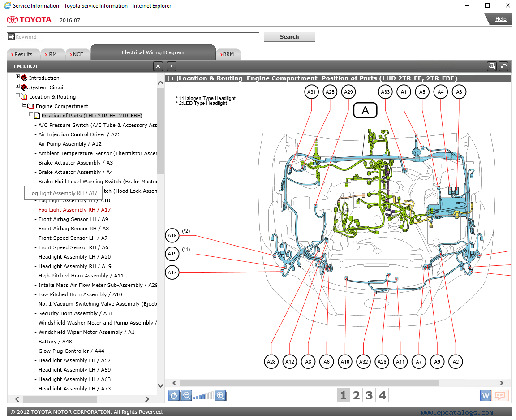Switch to the NCF tab
Screen dimensions: 516x420
(77, 54)
